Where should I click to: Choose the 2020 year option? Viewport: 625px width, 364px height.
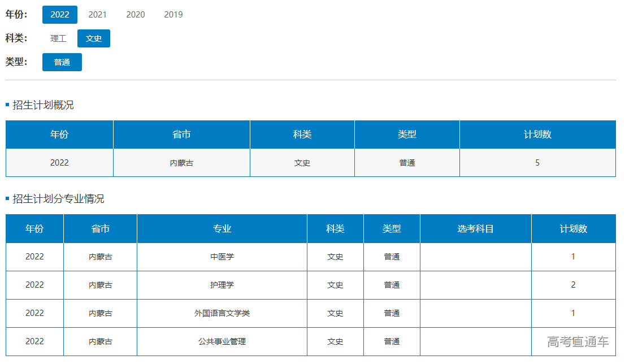pyautogui.click(x=135, y=15)
